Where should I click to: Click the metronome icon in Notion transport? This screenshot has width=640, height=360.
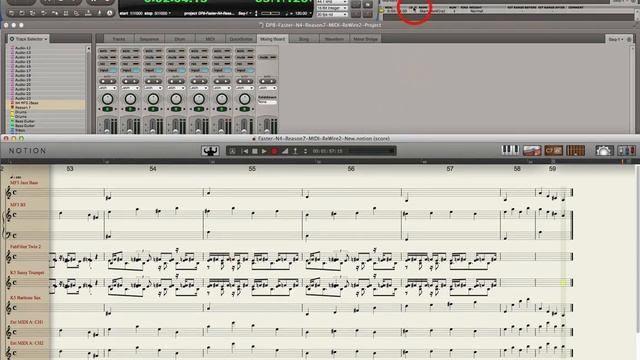285,151
